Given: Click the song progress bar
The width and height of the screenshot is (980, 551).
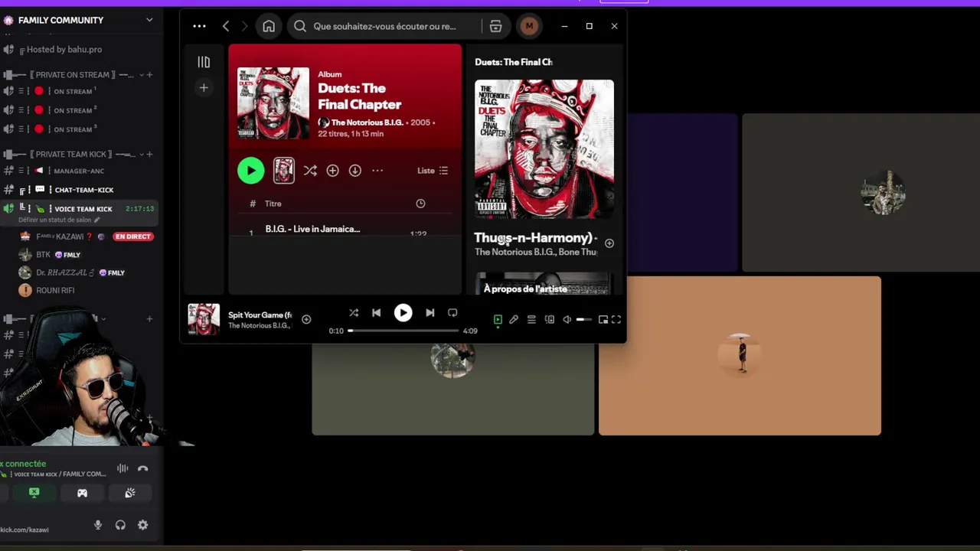Looking at the screenshot, I should (x=403, y=331).
